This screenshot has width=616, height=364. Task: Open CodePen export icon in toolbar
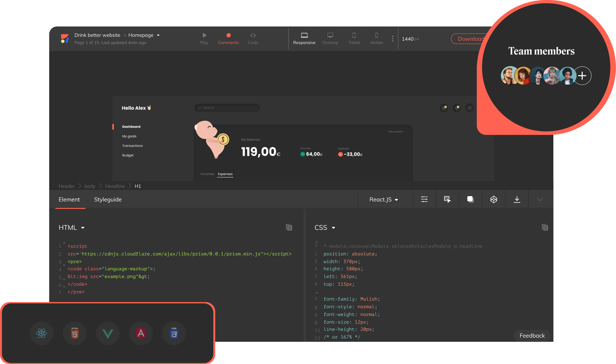coord(493,200)
